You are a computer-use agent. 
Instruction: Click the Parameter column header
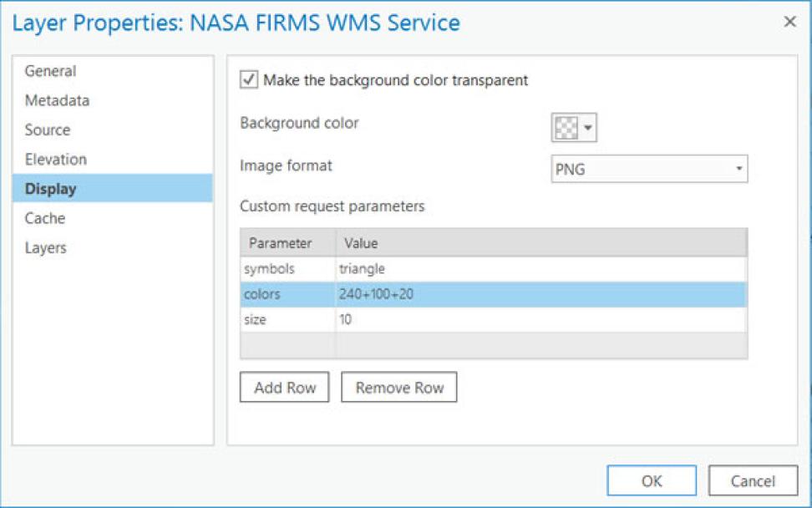click(288, 243)
